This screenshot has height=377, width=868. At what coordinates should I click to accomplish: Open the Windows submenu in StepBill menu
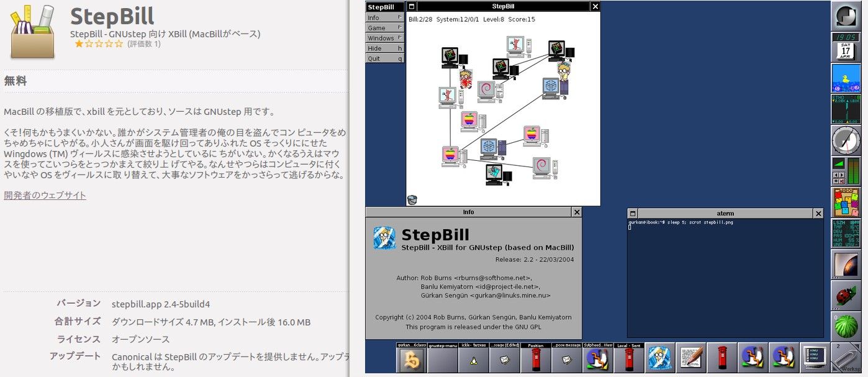click(x=385, y=38)
